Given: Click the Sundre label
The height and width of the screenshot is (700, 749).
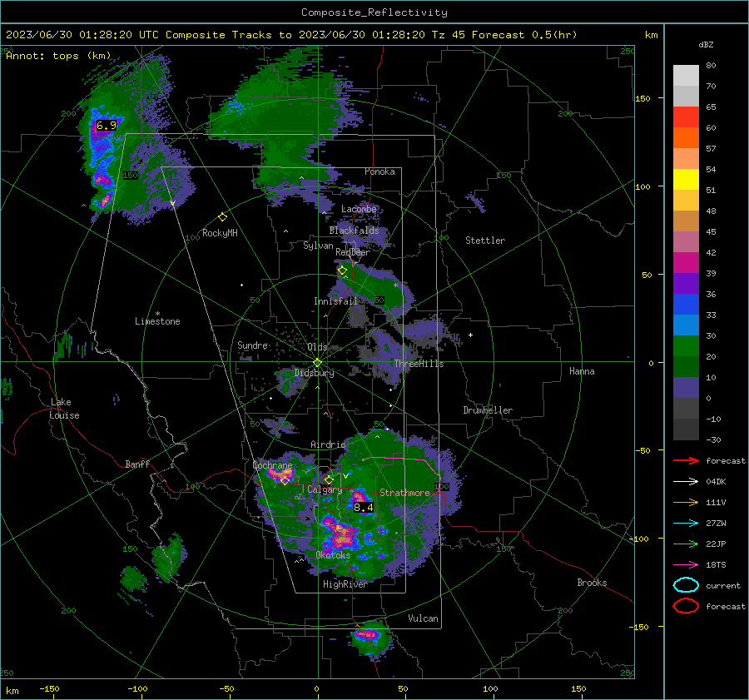Looking at the screenshot, I should click(x=252, y=345).
